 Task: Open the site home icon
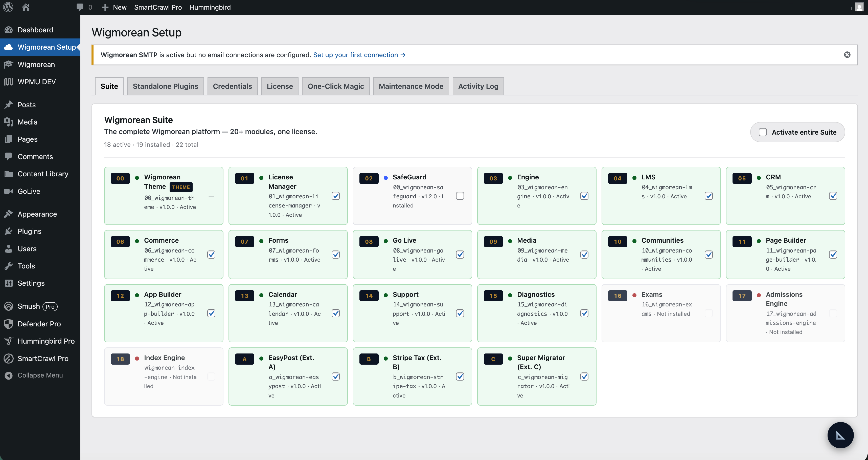click(x=26, y=7)
